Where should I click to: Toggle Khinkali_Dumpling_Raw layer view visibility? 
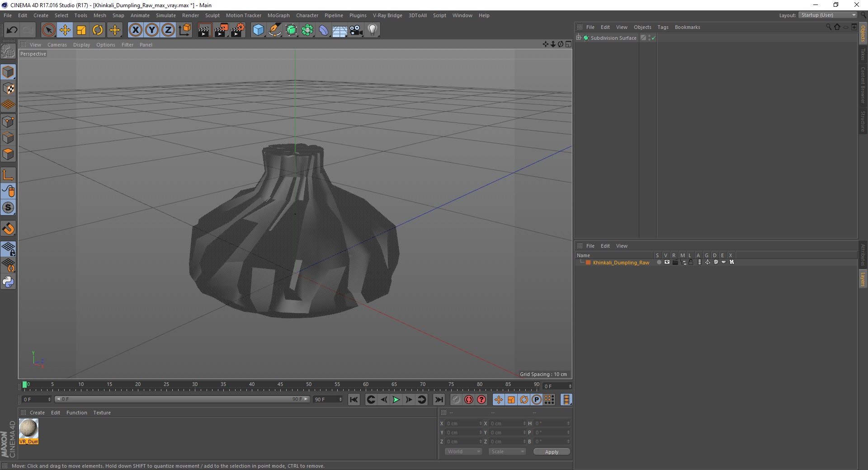click(x=667, y=262)
